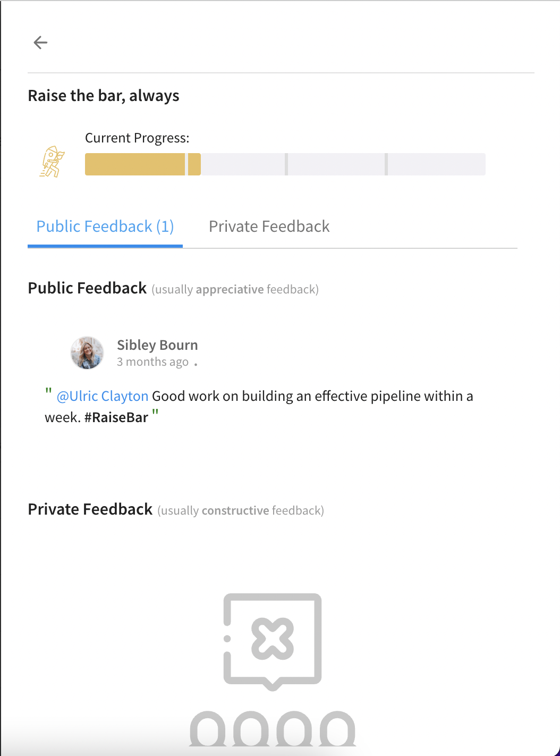Click the Public Feedback section heading

(x=87, y=288)
